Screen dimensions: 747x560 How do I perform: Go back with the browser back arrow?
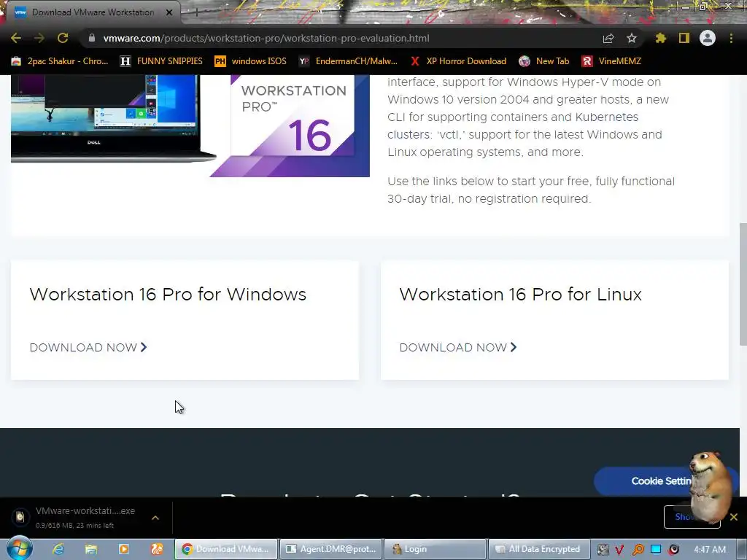tap(16, 38)
